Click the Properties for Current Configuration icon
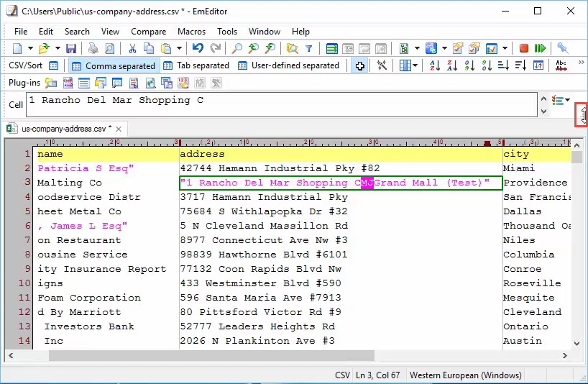This screenshot has height=384, width=588. 457,48
